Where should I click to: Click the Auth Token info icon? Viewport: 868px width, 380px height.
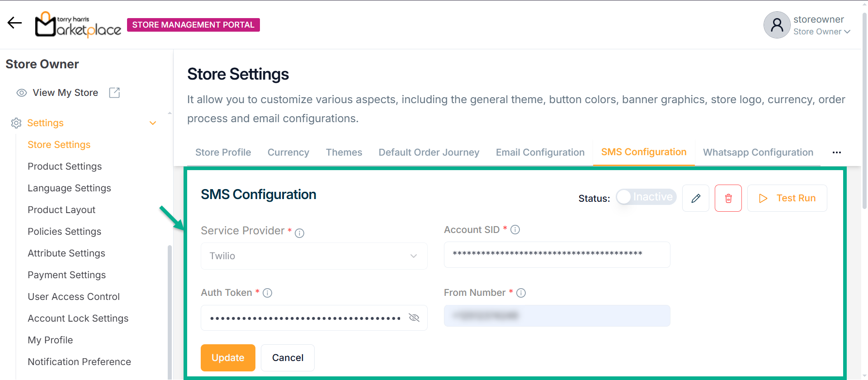point(268,293)
